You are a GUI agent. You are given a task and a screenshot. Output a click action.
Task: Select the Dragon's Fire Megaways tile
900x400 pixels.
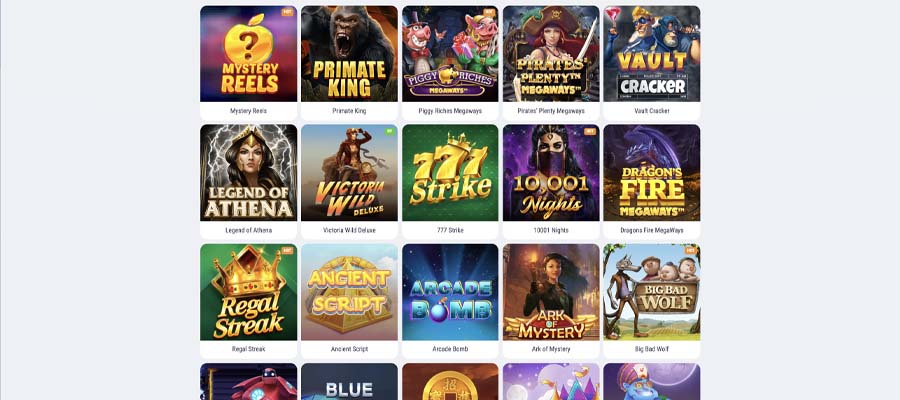pos(651,173)
